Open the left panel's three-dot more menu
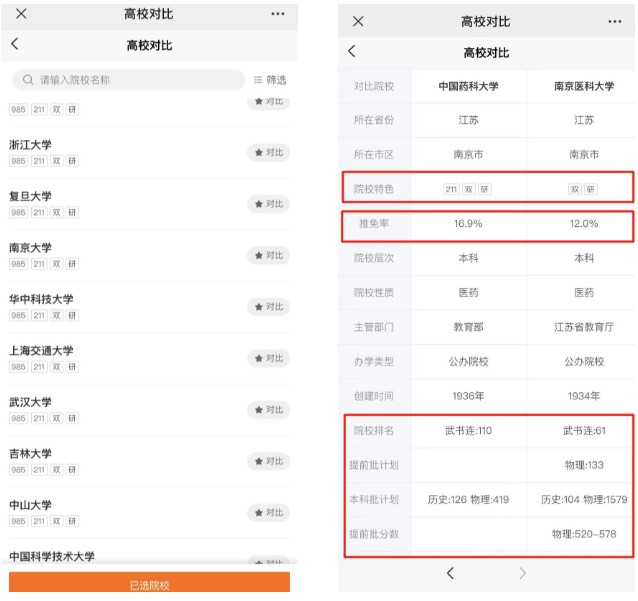 [278, 14]
